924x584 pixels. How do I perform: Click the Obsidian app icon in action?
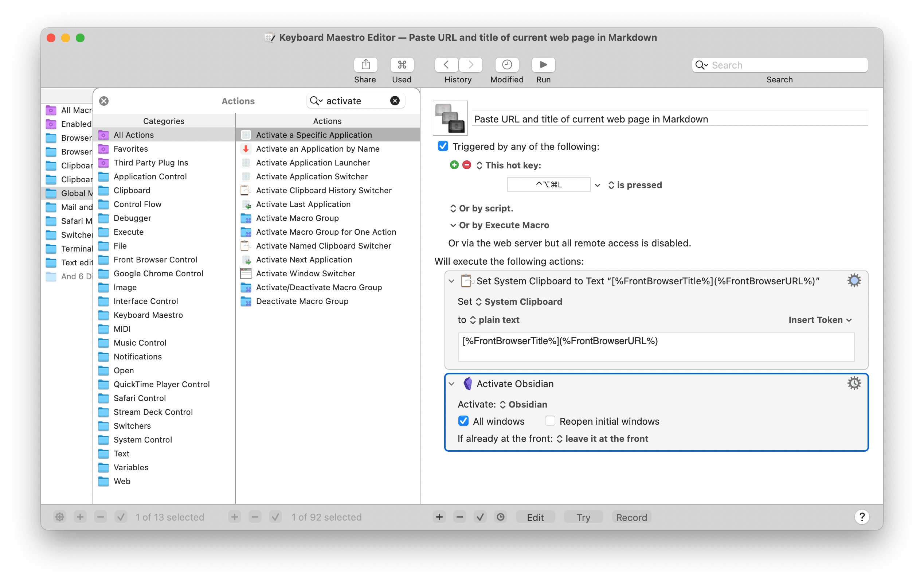pos(468,384)
